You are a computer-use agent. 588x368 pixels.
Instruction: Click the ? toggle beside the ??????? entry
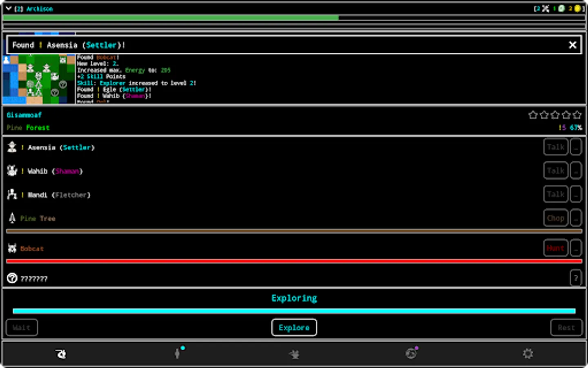[x=576, y=278]
